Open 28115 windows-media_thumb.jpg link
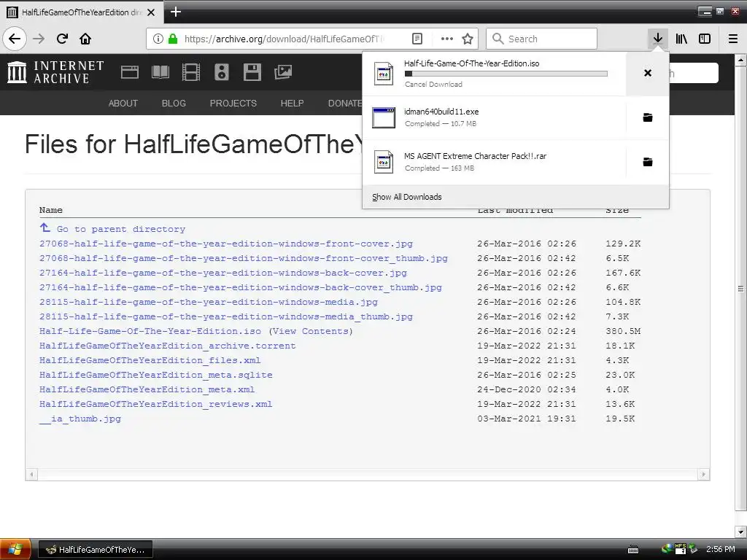The image size is (747, 560). point(226,316)
